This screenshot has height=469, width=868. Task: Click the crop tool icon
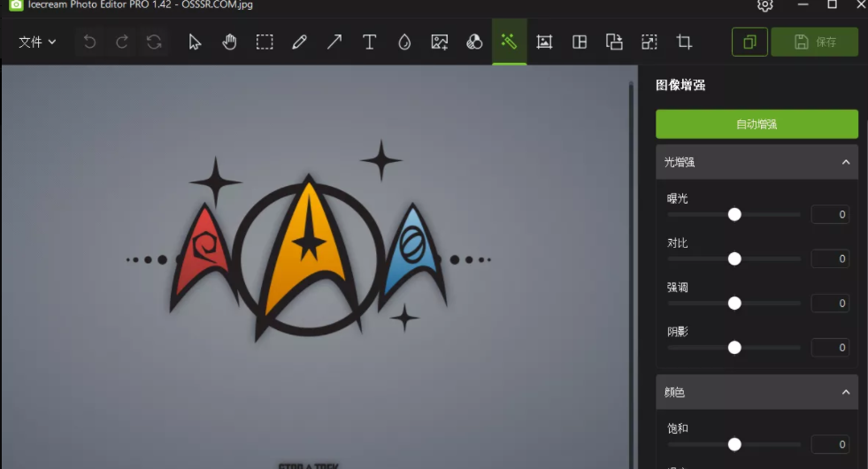684,42
